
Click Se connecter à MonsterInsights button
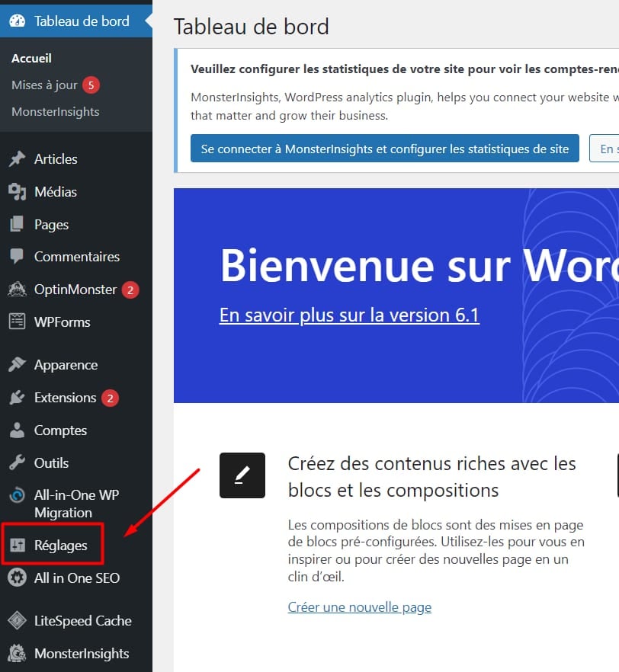(x=384, y=149)
